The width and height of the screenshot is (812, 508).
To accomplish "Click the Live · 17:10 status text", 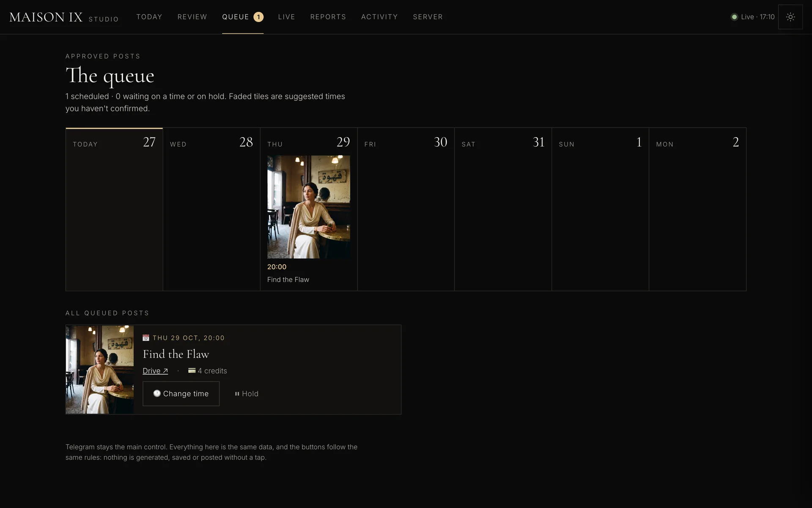I will pos(758,17).
